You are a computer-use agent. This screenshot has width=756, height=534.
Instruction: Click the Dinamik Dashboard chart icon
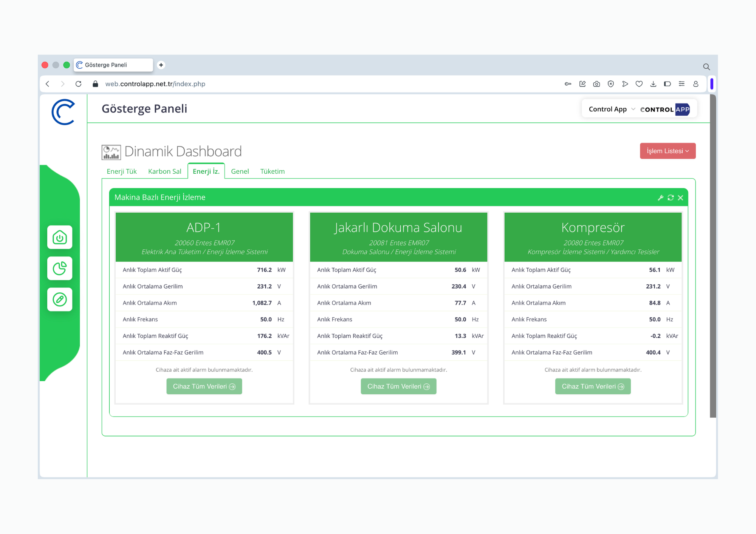(x=111, y=152)
